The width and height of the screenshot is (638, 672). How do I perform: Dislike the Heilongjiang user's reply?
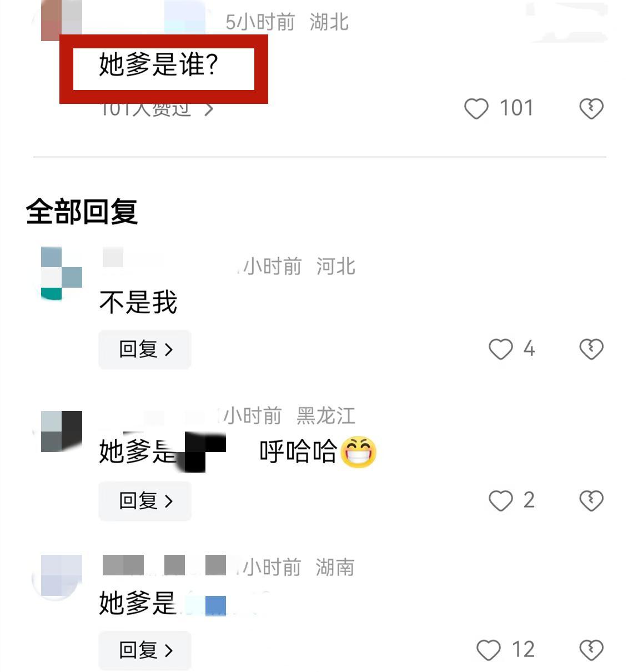(591, 500)
